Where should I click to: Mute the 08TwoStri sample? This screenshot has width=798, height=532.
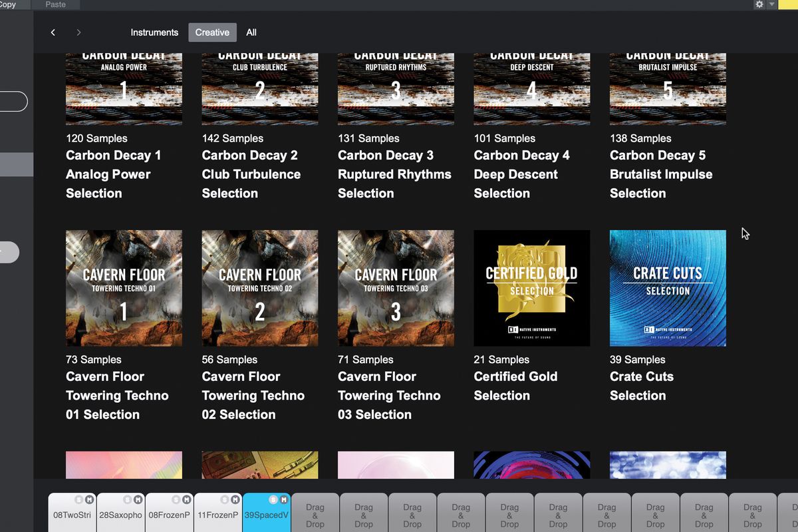click(88, 499)
